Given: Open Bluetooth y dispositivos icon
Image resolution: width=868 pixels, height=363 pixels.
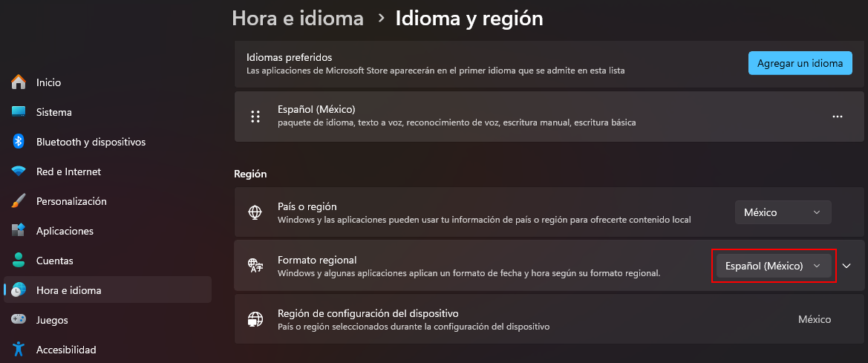Looking at the screenshot, I should (19, 142).
